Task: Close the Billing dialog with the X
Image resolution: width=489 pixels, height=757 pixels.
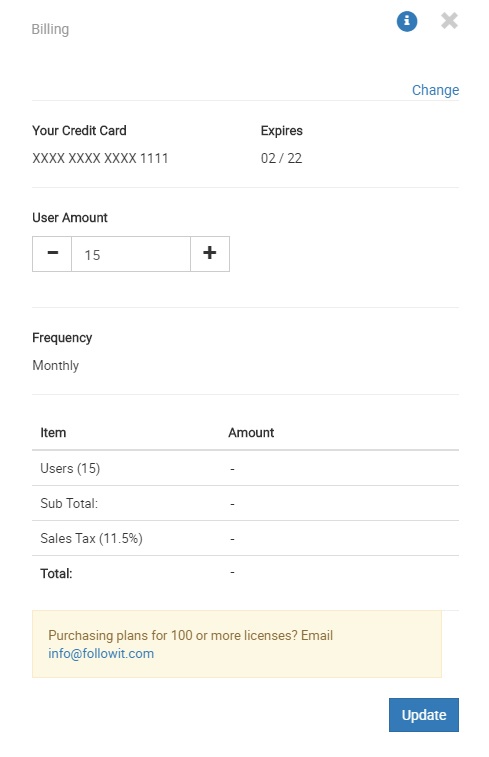Action: click(449, 21)
